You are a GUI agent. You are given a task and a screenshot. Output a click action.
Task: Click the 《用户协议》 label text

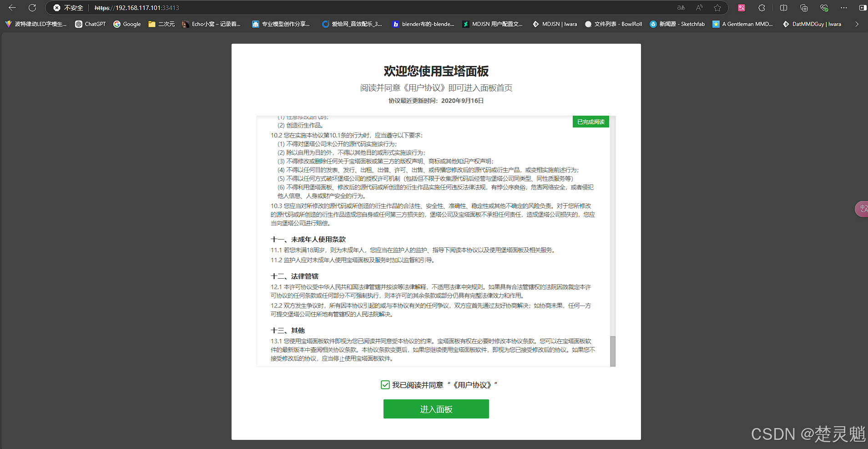tap(472, 385)
